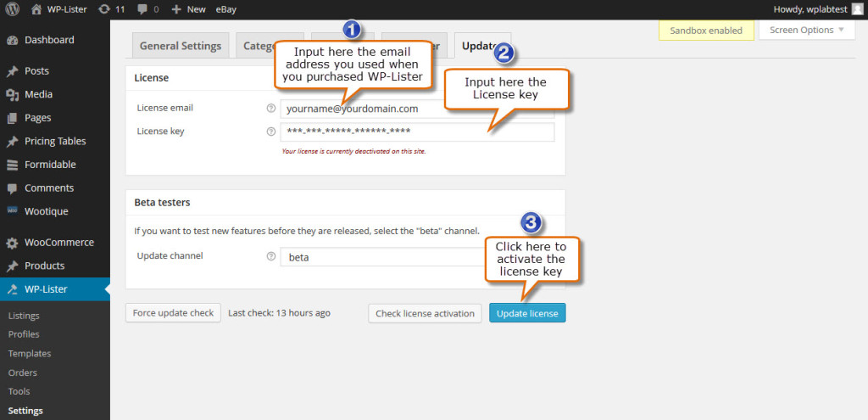The height and width of the screenshot is (420, 868).
Task: Click help icon beside License key
Action: click(x=270, y=132)
